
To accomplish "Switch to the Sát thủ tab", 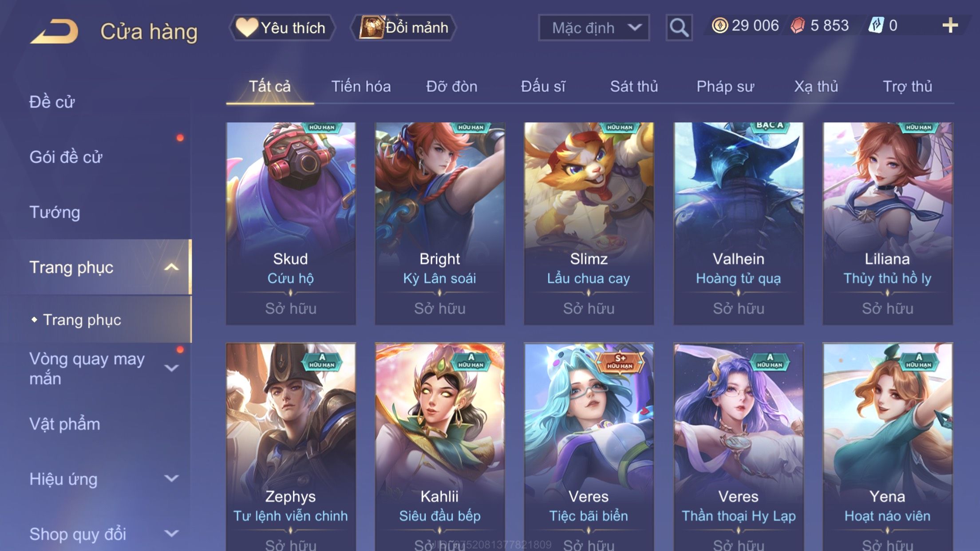I will 634,86.
